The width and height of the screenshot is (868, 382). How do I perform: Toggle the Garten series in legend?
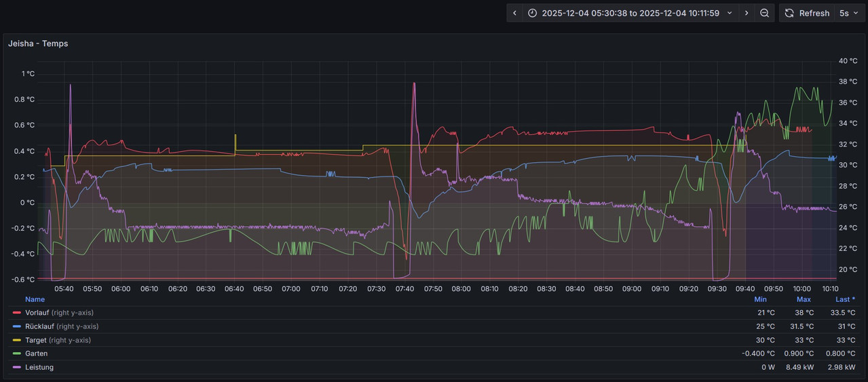[x=36, y=354]
